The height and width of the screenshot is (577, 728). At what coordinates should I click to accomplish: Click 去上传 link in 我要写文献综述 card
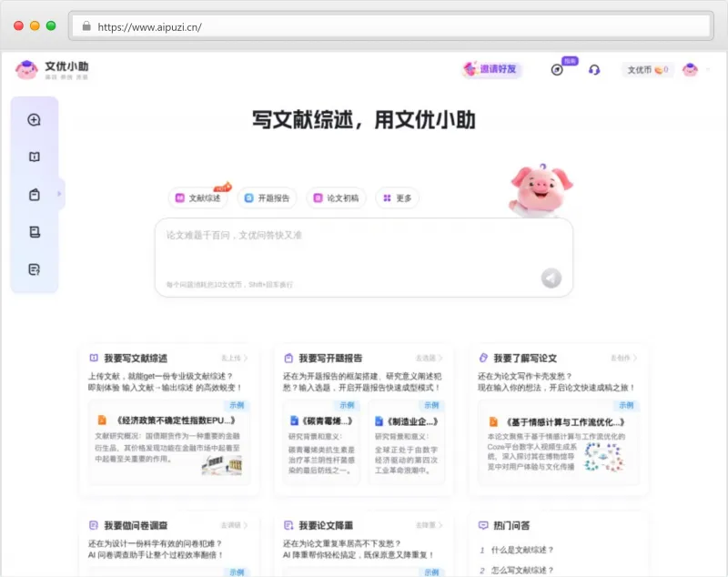(235, 359)
